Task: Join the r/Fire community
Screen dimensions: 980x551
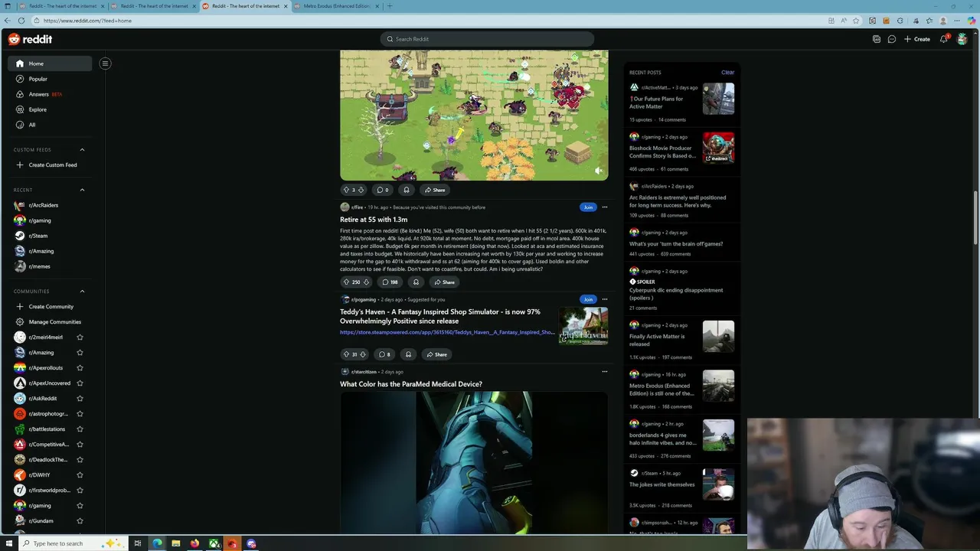Action: [587, 207]
